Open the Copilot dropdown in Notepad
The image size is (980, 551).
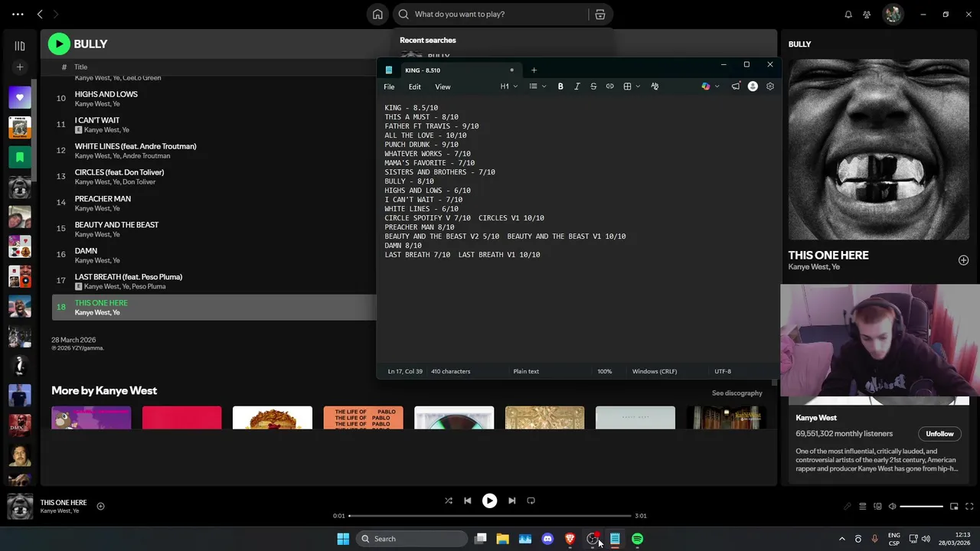(x=710, y=86)
